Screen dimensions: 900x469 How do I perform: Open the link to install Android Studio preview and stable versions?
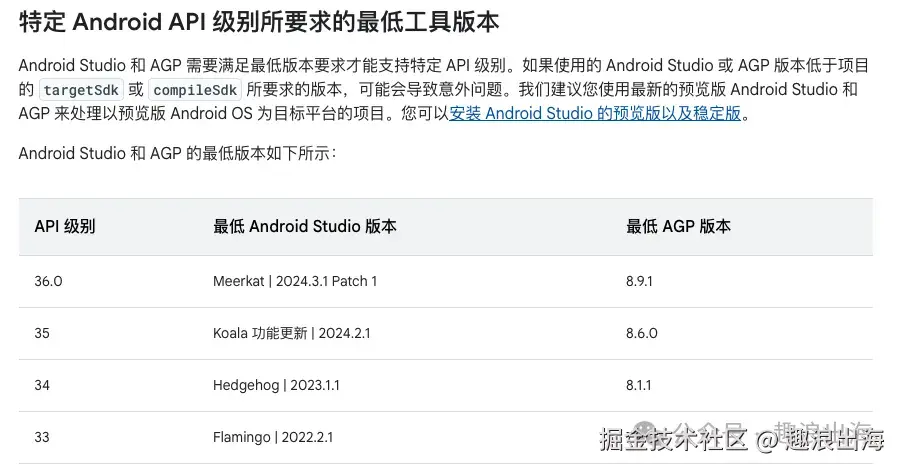(x=595, y=113)
